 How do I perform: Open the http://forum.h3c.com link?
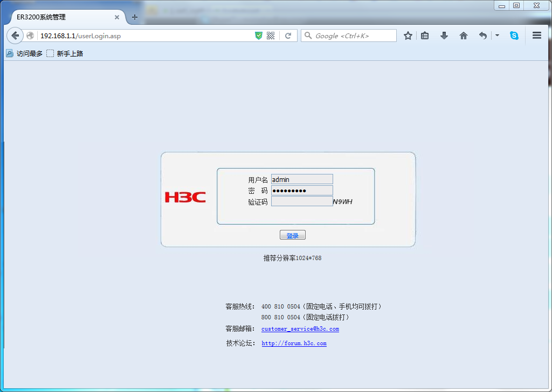(x=294, y=344)
